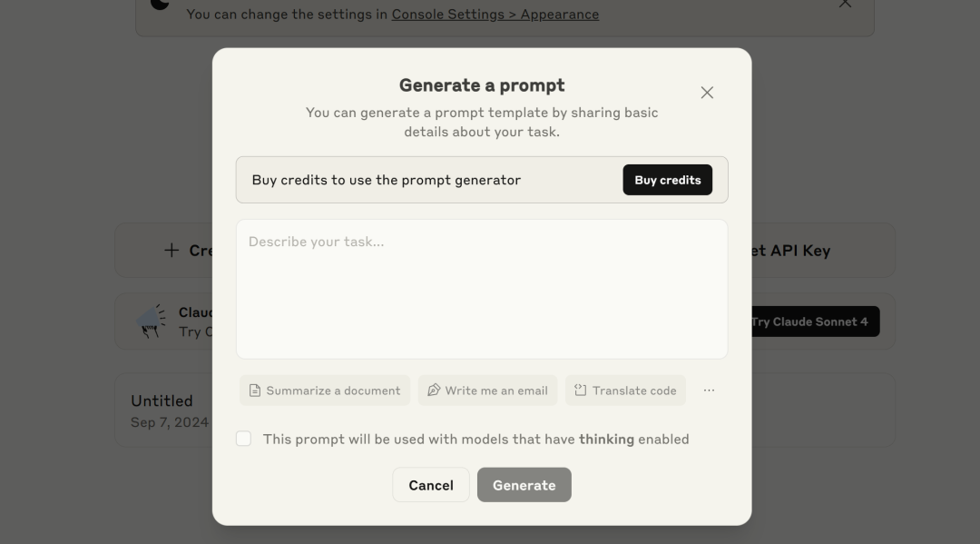Select the Summarize a document suggestion
The image size is (980, 544).
[x=325, y=391]
